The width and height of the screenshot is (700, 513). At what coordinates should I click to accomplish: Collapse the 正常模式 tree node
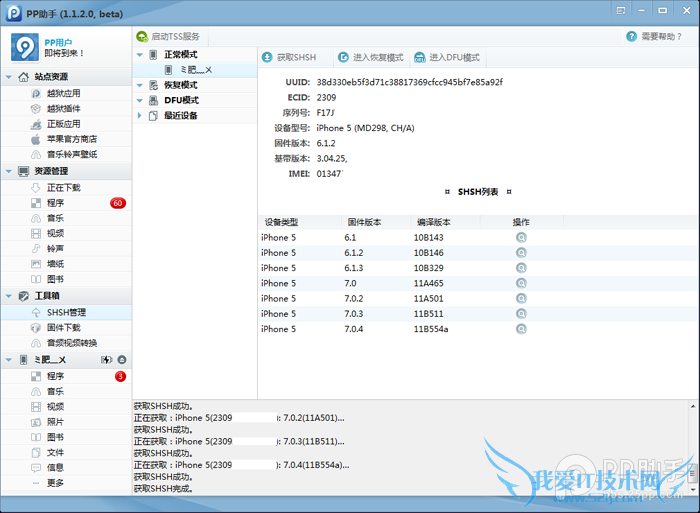click(x=139, y=54)
